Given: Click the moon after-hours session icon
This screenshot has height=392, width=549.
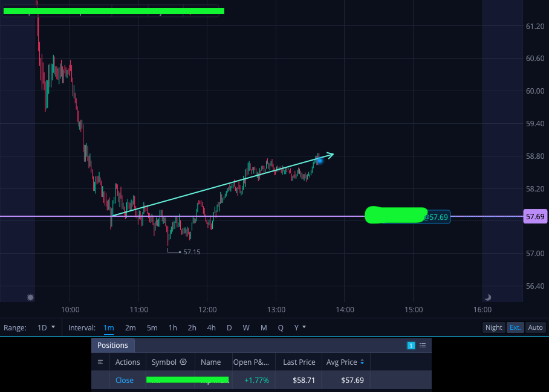Looking at the screenshot, I should [x=488, y=297].
